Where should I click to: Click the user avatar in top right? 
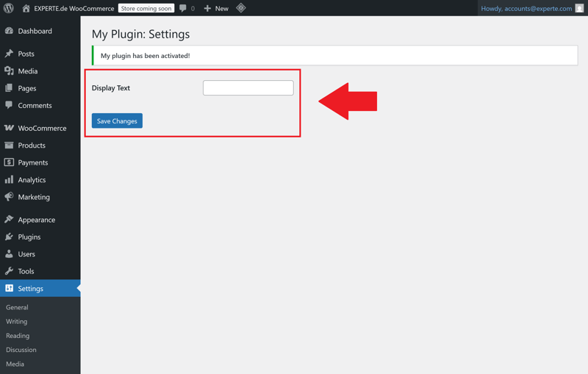579,8
